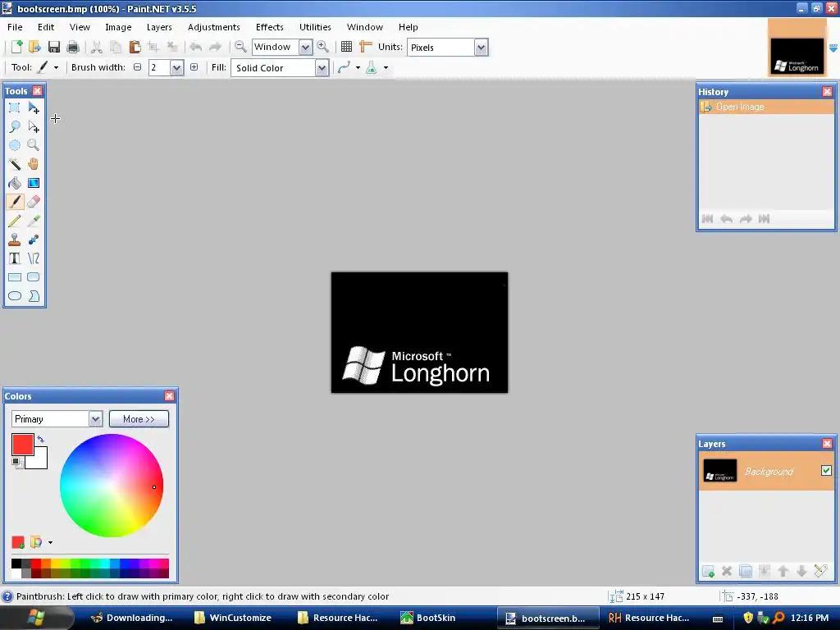This screenshot has width=840, height=630.
Task: Select the Rounded Rectangle tool
Action: pos(33,277)
